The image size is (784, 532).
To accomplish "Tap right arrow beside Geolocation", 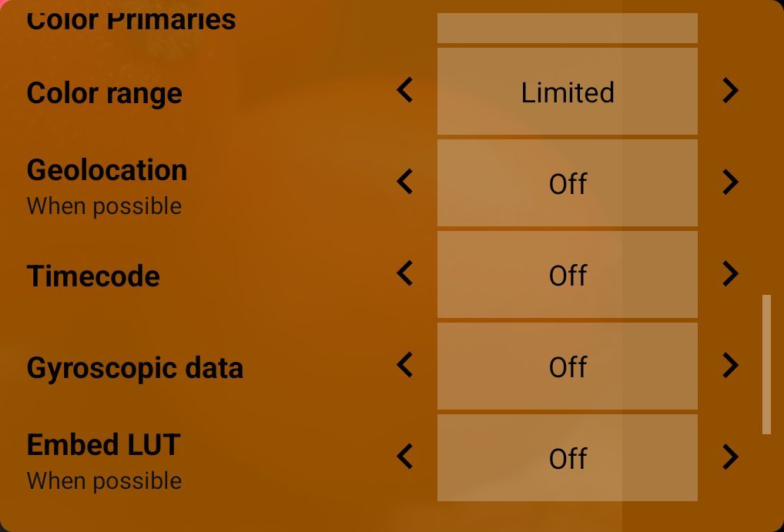I will [x=730, y=182].
